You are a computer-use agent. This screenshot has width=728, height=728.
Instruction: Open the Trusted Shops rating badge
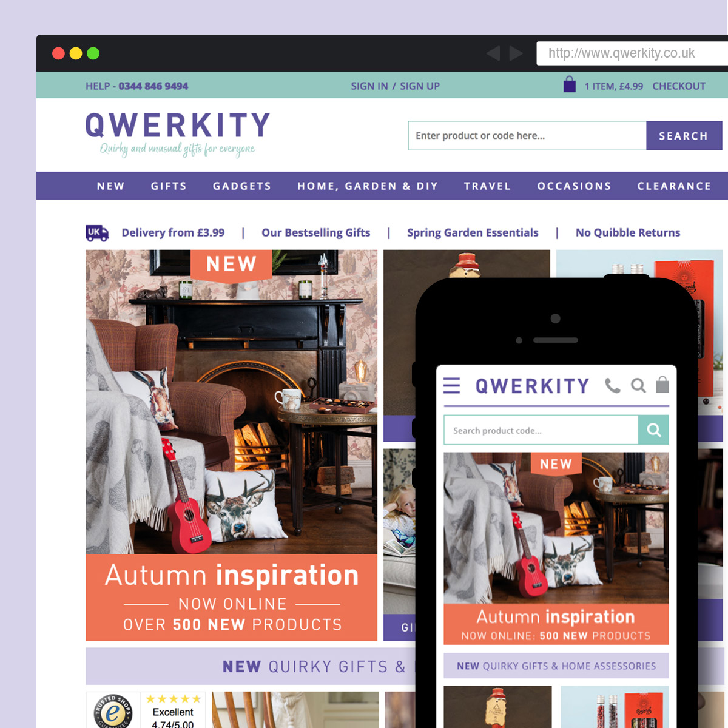[146, 710]
